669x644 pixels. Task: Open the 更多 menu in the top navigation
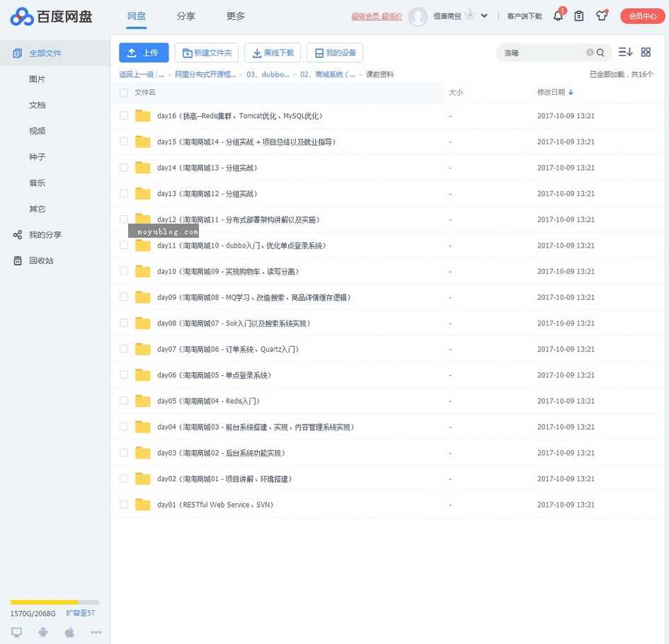click(x=236, y=16)
